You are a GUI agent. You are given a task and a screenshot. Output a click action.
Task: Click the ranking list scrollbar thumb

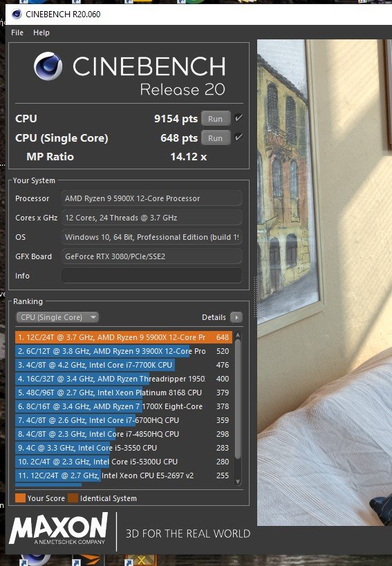(238, 399)
